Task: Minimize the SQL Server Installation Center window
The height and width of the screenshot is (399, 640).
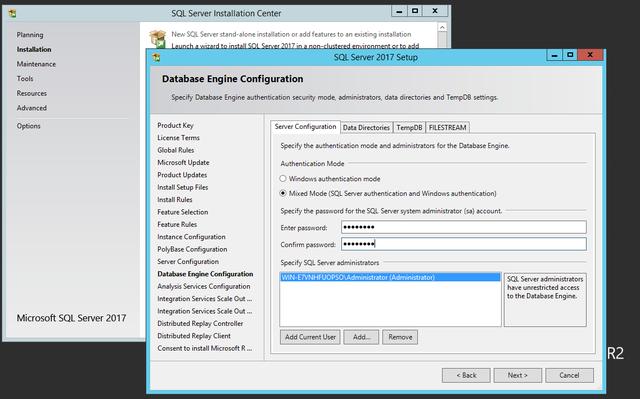Action: (x=399, y=11)
